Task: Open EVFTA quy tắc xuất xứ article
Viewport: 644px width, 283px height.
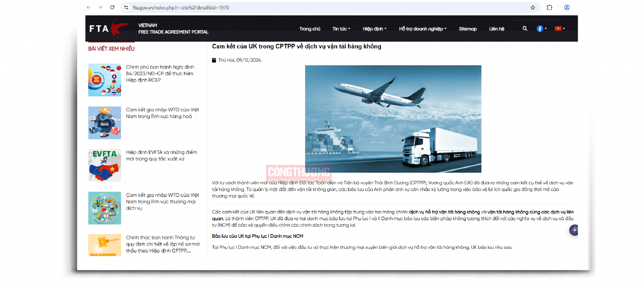Action: (x=161, y=156)
